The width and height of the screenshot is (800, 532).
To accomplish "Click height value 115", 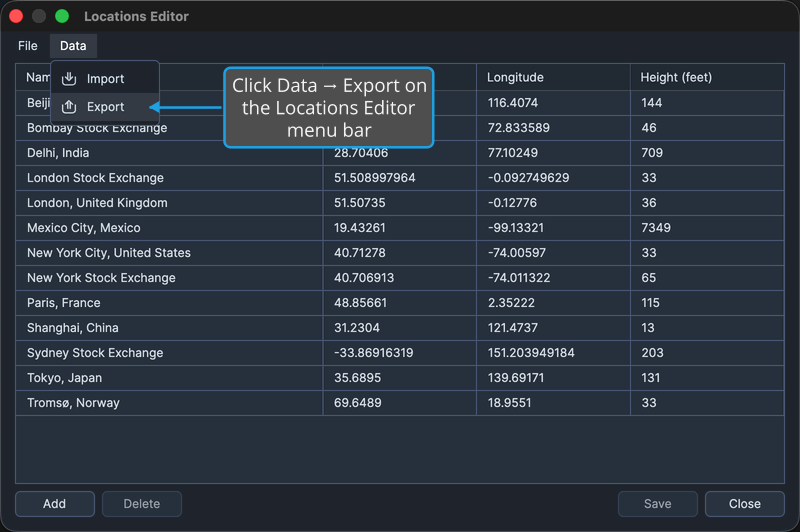I will click(651, 303).
